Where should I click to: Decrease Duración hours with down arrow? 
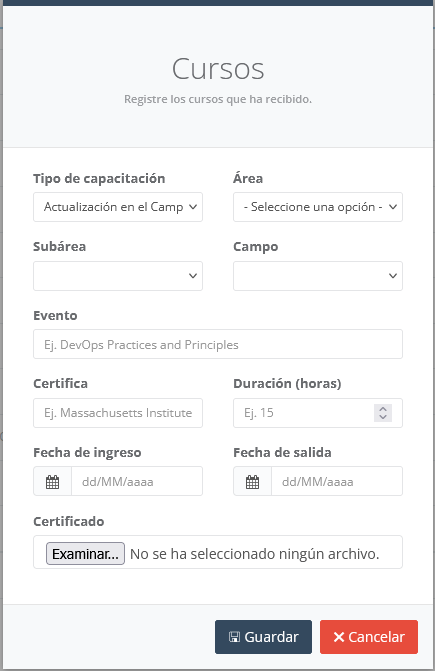point(383,417)
